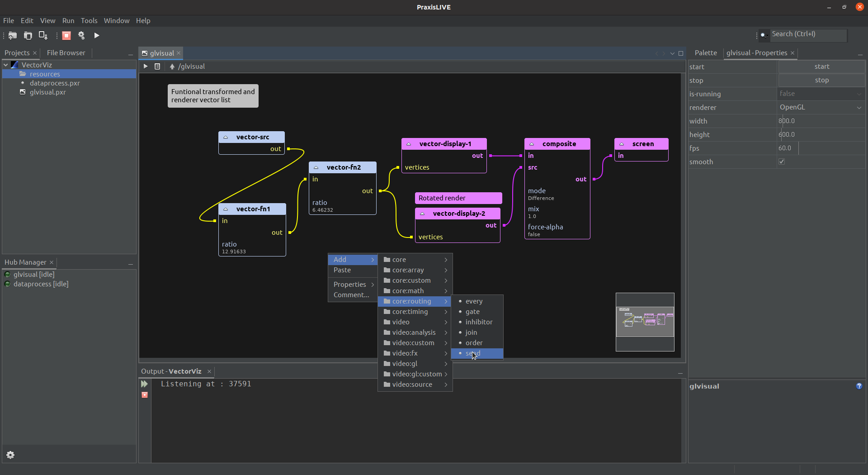Close the Hub Manager tab
The height and width of the screenshot is (475, 868).
[x=52, y=262]
